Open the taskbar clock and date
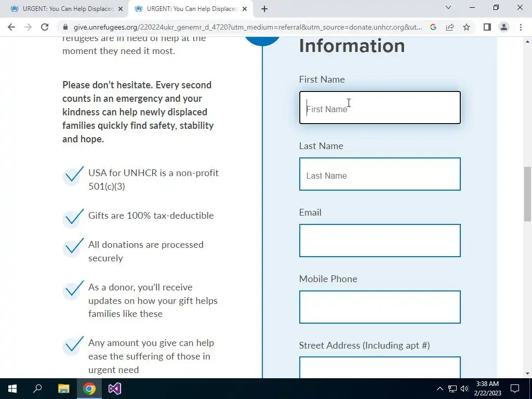Screen dimensions: 532x399 coord(487,389)
